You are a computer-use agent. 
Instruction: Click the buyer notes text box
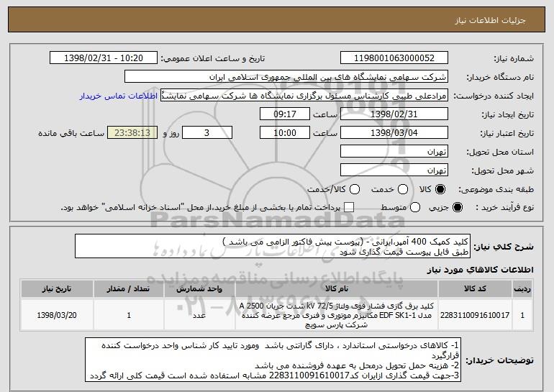click(273, 360)
